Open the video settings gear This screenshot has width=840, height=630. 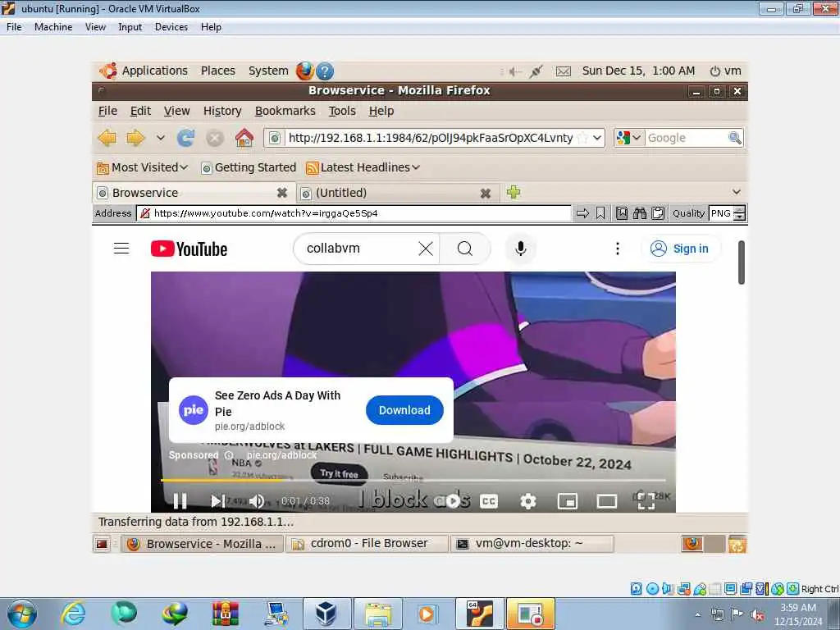pyautogui.click(x=528, y=501)
